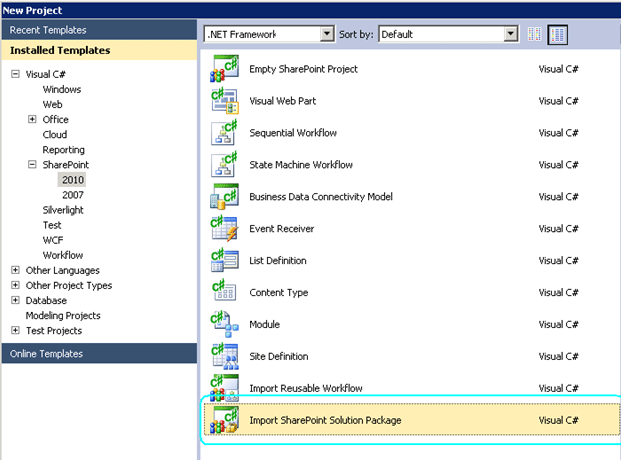Click the Import SharePoint Solution Package icon
Screen dimensions: 621x460
click(224, 420)
